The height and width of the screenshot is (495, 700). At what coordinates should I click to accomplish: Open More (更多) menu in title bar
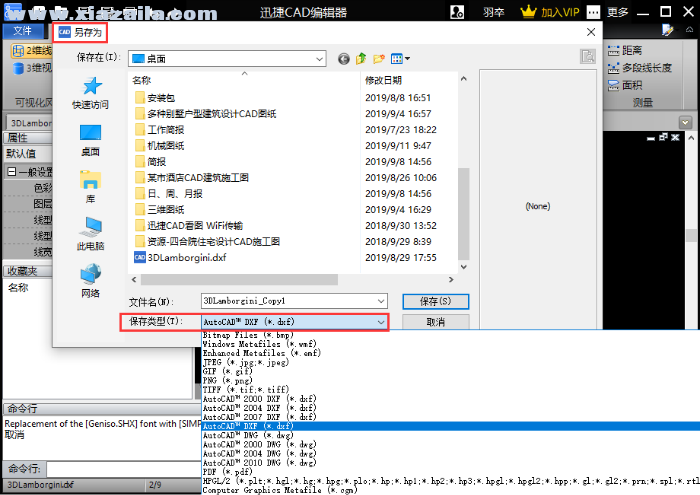pyautogui.click(x=617, y=12)
